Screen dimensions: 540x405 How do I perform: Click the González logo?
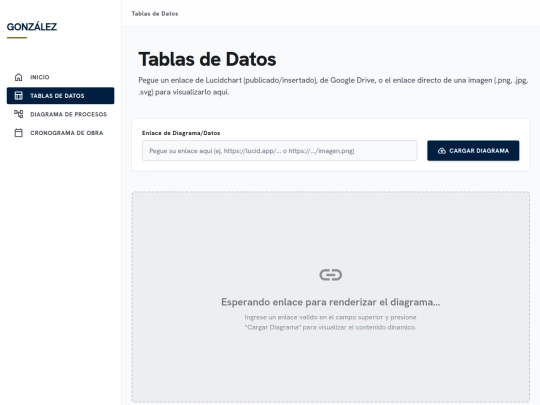pyautogui.click(x=32, y=27)
